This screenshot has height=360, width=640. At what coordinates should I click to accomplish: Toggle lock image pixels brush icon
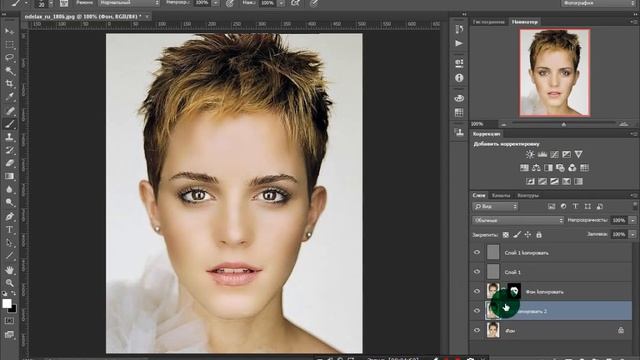coord(517,235)
